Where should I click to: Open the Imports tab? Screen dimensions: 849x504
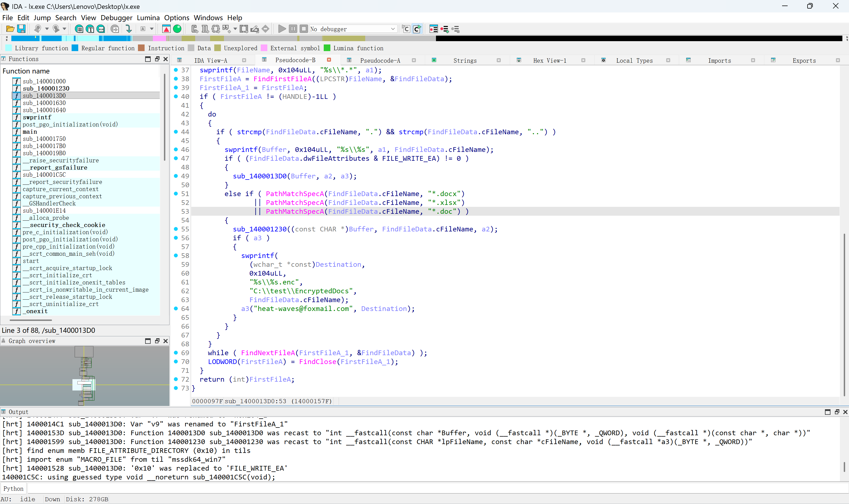point(719,60)
